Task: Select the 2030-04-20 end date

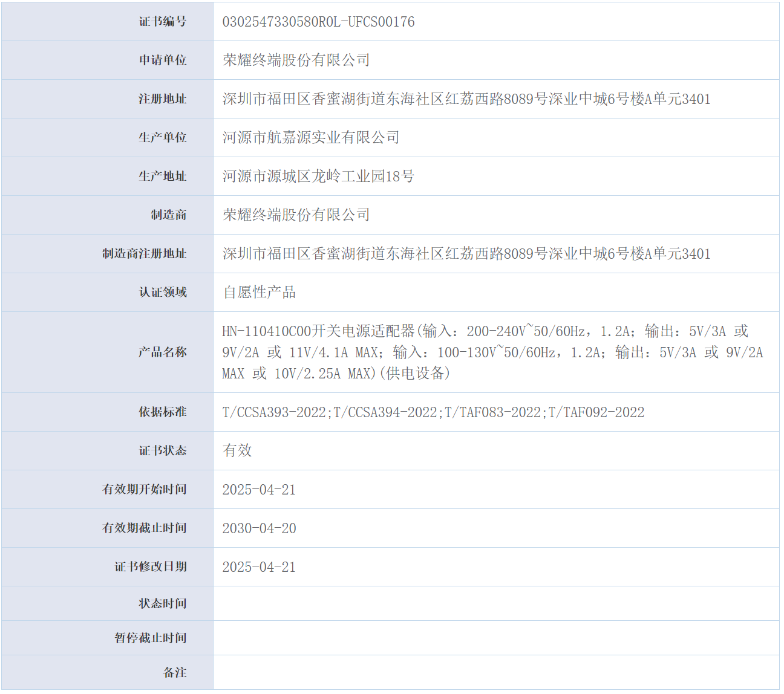Action: coord(259,528)
